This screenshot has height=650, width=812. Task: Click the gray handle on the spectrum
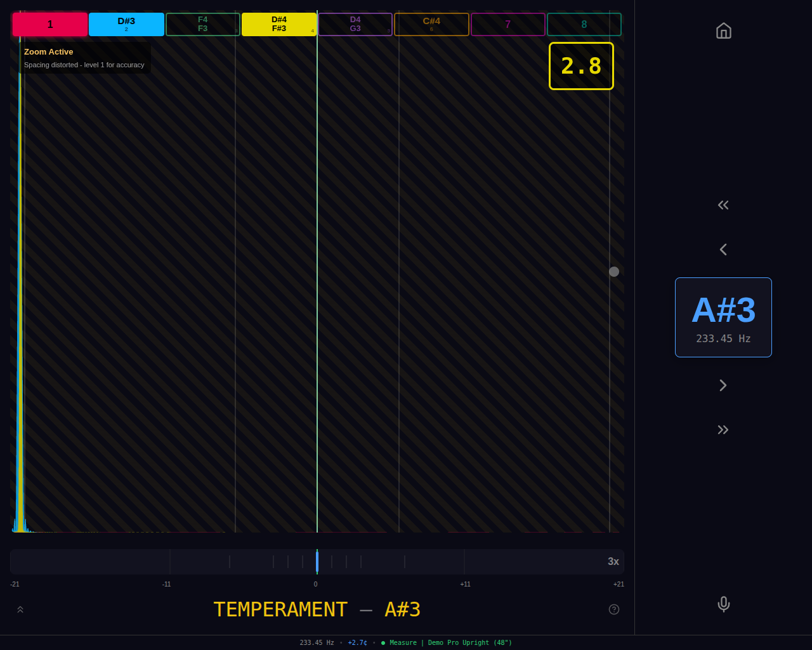613,271
